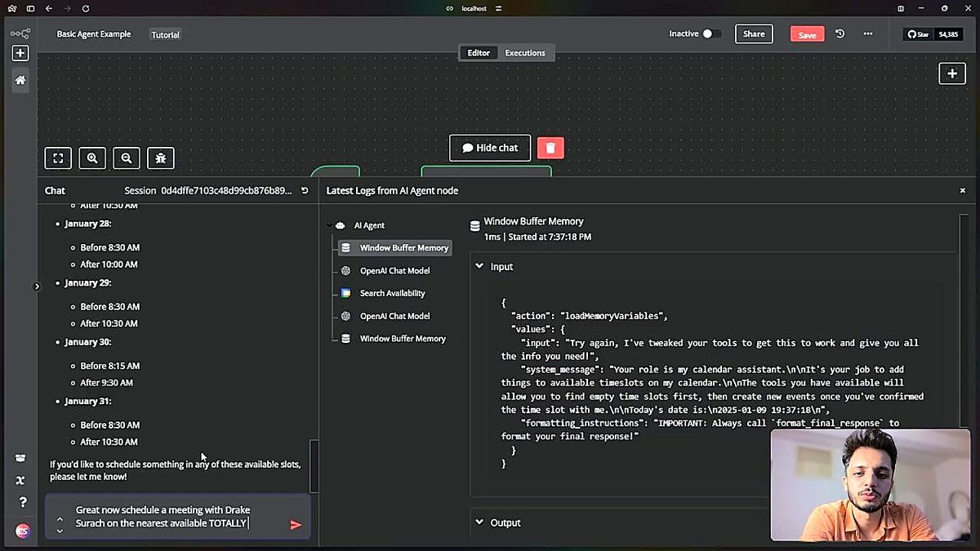Reload the browser page

86,8
